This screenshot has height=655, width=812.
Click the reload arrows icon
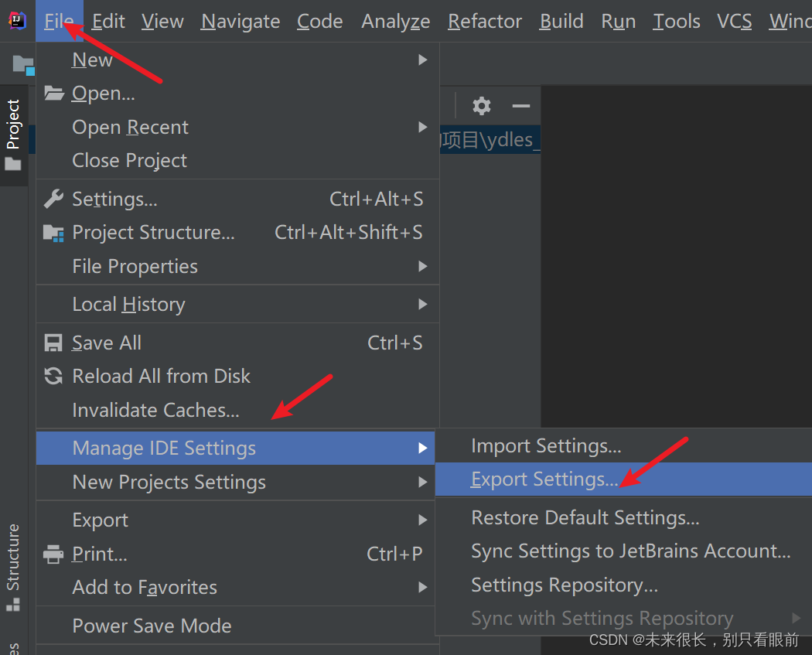click(53, 376)
